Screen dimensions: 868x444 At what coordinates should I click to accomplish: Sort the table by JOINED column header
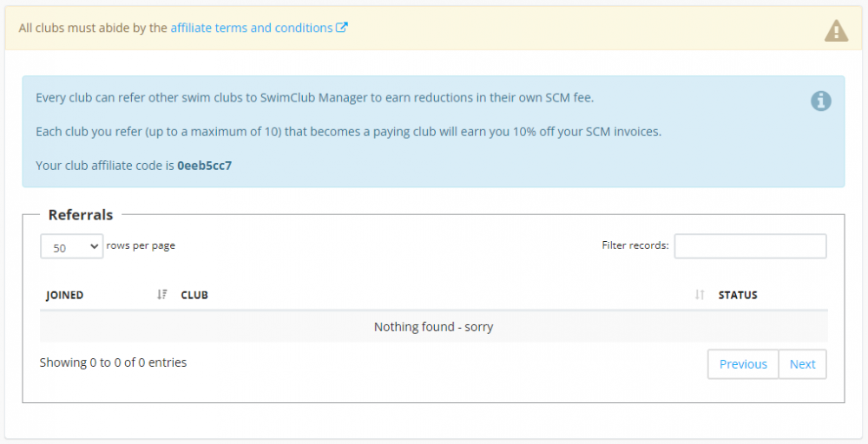tap(65, 295)
